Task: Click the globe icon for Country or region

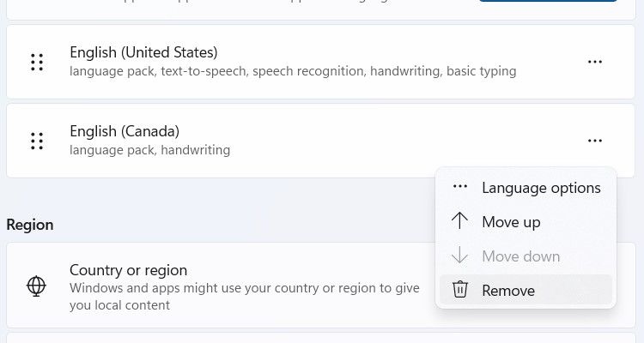Action: click(37, 286)
